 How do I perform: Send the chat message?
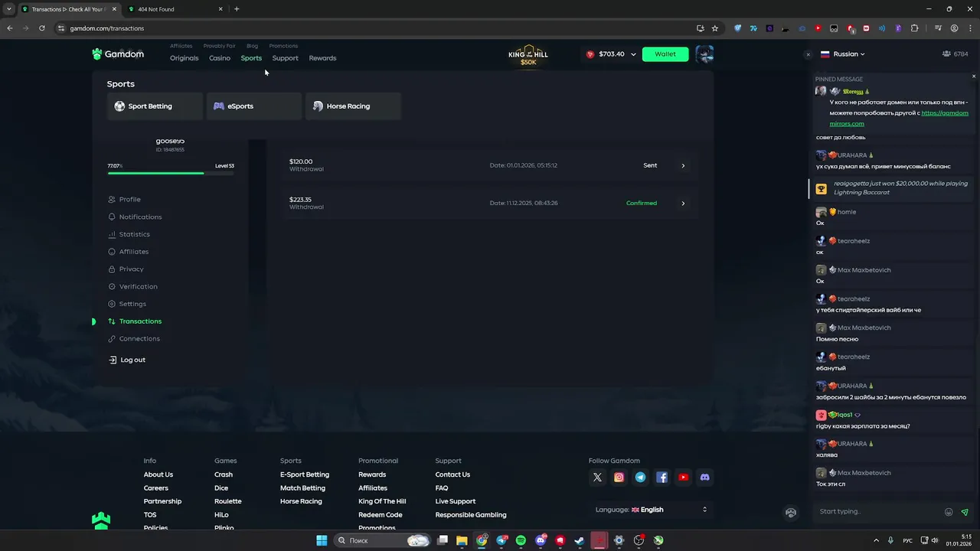(965, 512)
